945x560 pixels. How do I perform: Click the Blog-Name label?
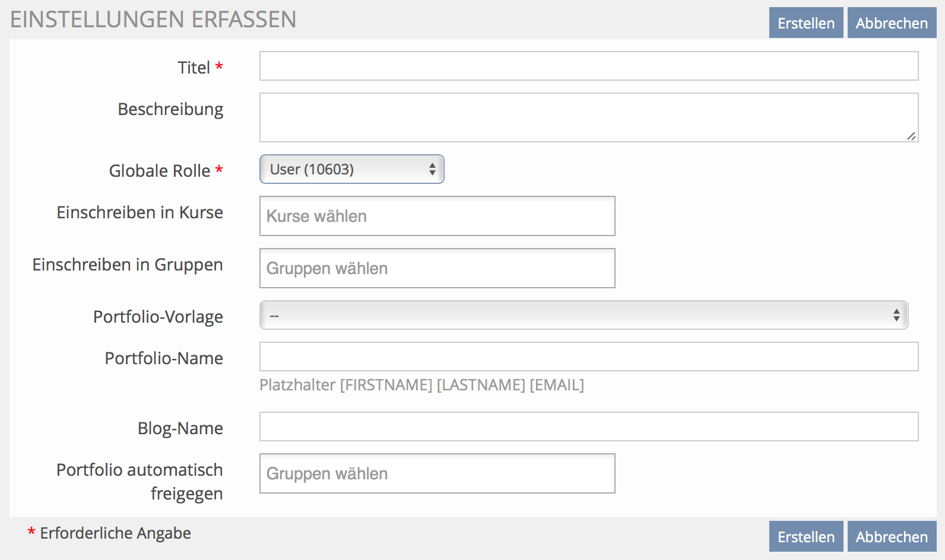click(x=180, y=428)
